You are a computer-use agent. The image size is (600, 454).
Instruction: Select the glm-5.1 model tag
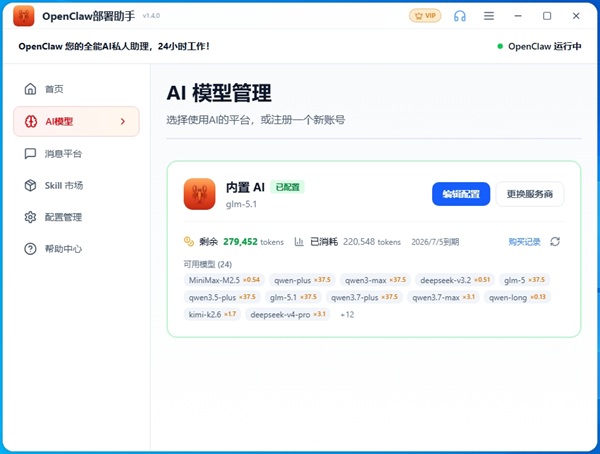293,297
